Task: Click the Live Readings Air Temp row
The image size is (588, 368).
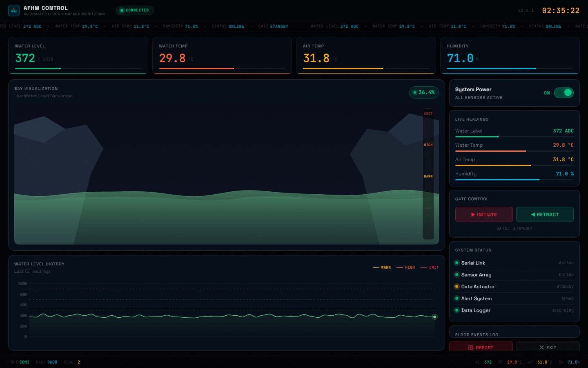Action: point(514,161)
